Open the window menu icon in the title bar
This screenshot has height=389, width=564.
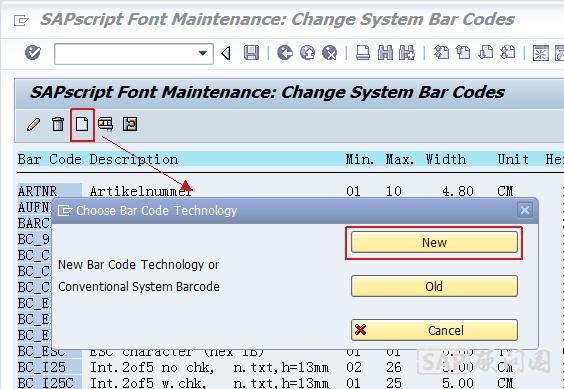click(x=21, y=20)
